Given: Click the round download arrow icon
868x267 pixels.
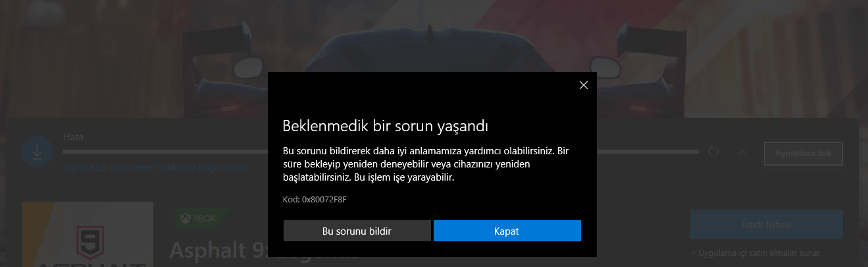Looking at the screenshot, I should pyautogui.click(x=38, y=151).
